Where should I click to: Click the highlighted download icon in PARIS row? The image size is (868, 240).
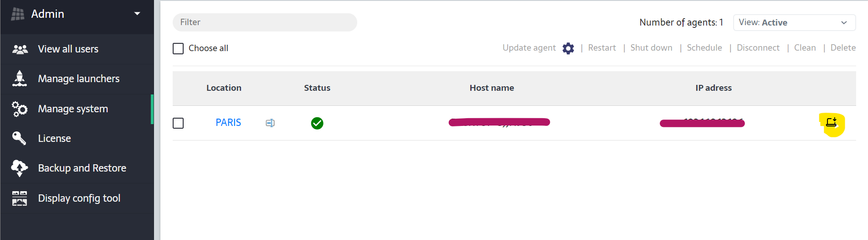pos(831,122)
